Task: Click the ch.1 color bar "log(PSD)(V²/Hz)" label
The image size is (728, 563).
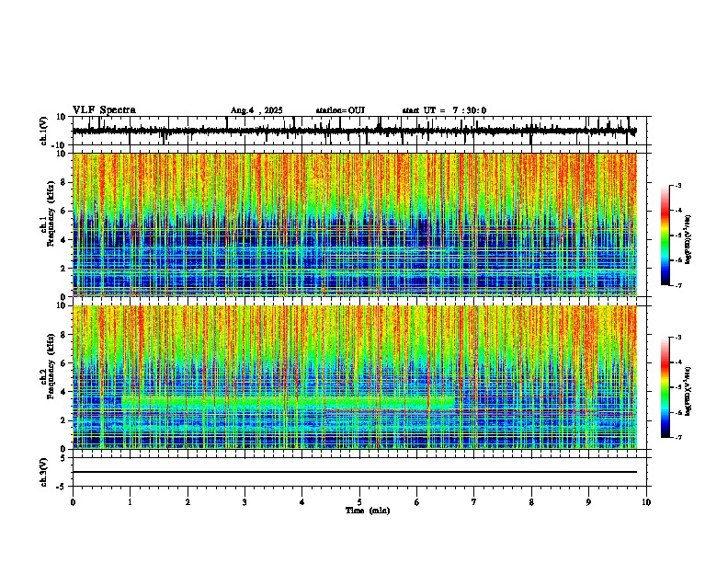Action: 688,239
